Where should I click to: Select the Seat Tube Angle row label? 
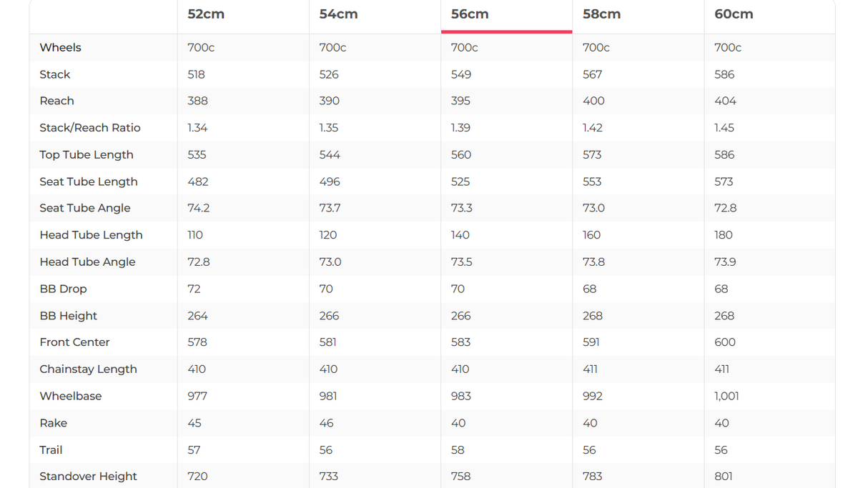85,209
